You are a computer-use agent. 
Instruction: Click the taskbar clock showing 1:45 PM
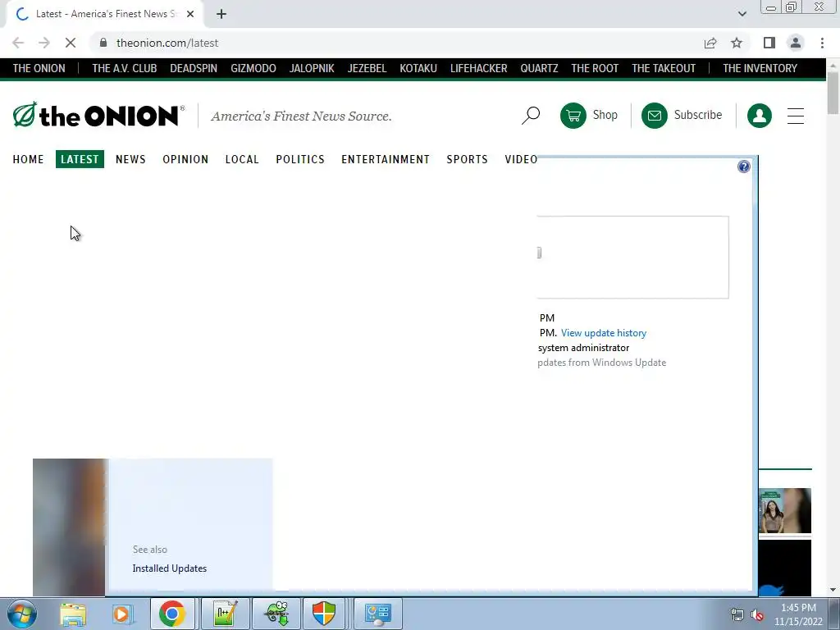tap(798, 614)
